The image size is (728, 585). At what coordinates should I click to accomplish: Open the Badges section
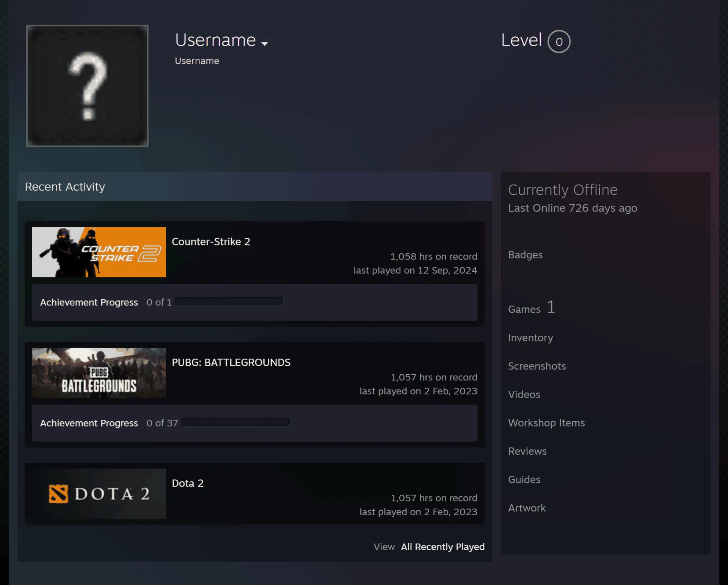point(525,255)
